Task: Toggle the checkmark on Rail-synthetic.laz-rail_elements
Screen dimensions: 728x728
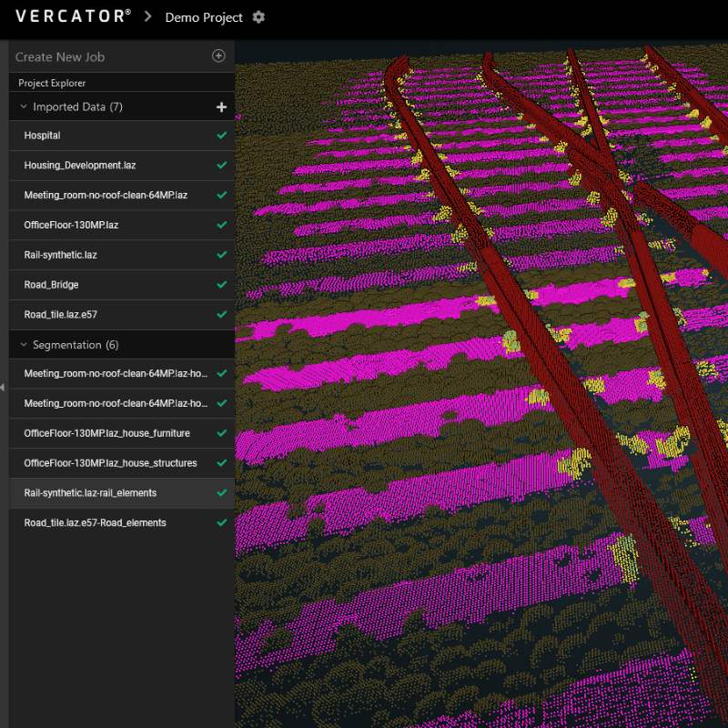Action: click(220, 492)
